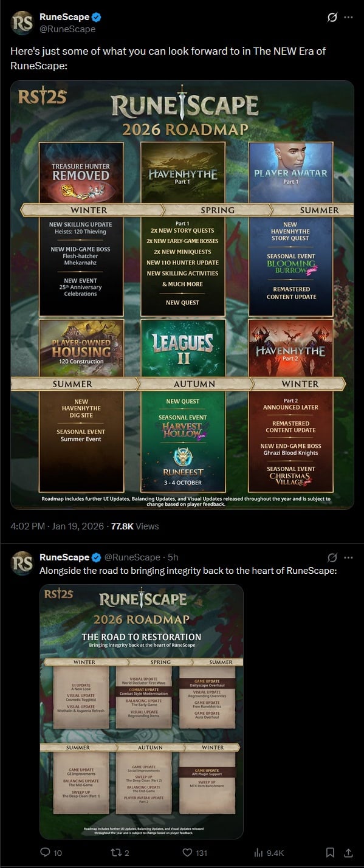Click the Grok icon on the main post
The image size is (364, 868).
tap(332, 17)
